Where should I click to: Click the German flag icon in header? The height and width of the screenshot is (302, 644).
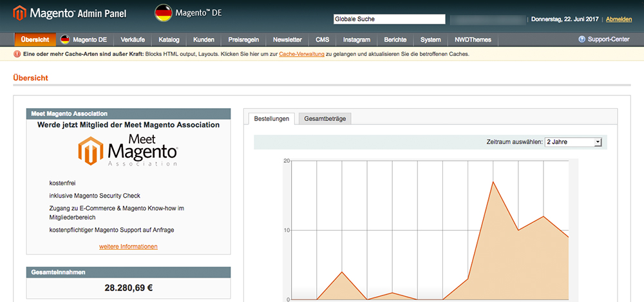click(x=163, y=13)
